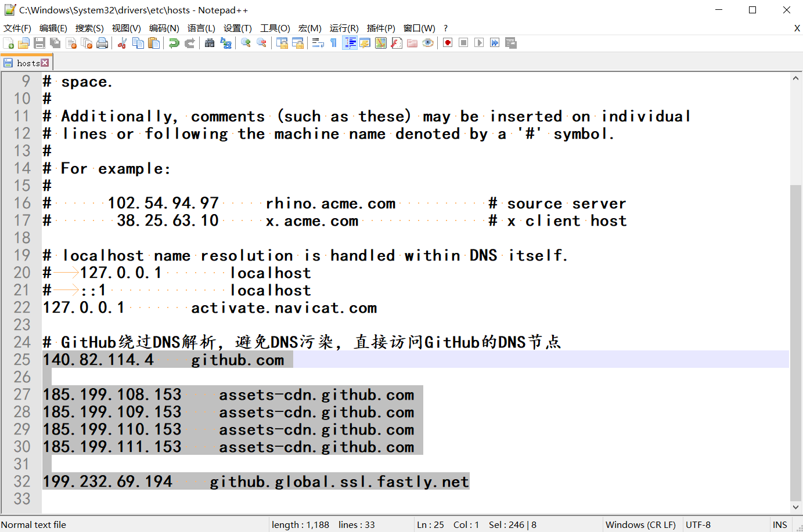Click the Zoom in magnifier icon
Viewport: 803px width, 532px height.
click(x=246, y=43)
